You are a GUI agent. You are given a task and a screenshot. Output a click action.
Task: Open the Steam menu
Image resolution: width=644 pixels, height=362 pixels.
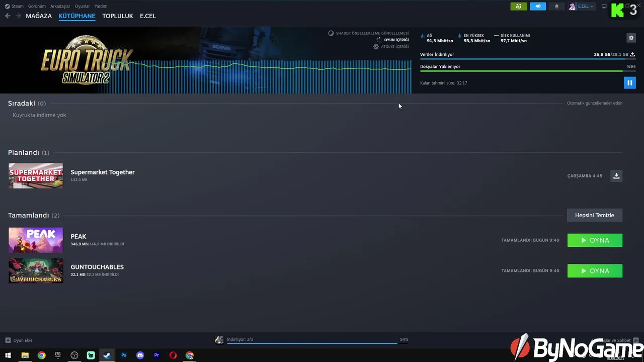tap(14, 6)
